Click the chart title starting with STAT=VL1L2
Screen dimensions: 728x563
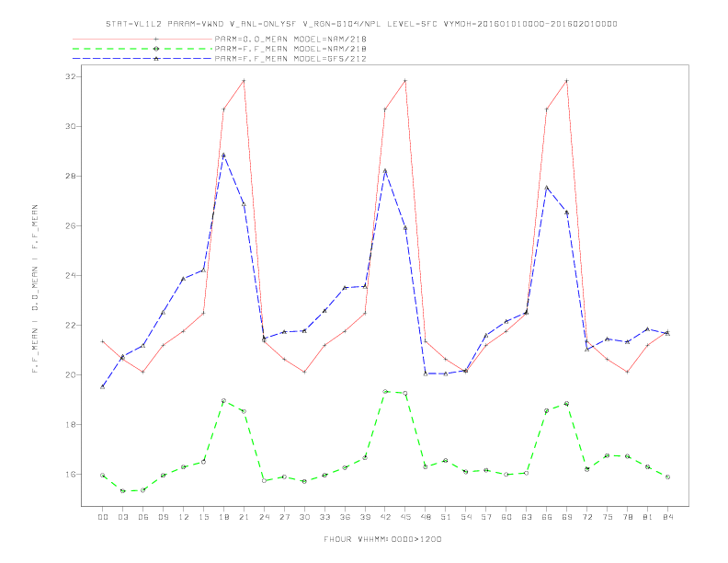click(361, 24)
